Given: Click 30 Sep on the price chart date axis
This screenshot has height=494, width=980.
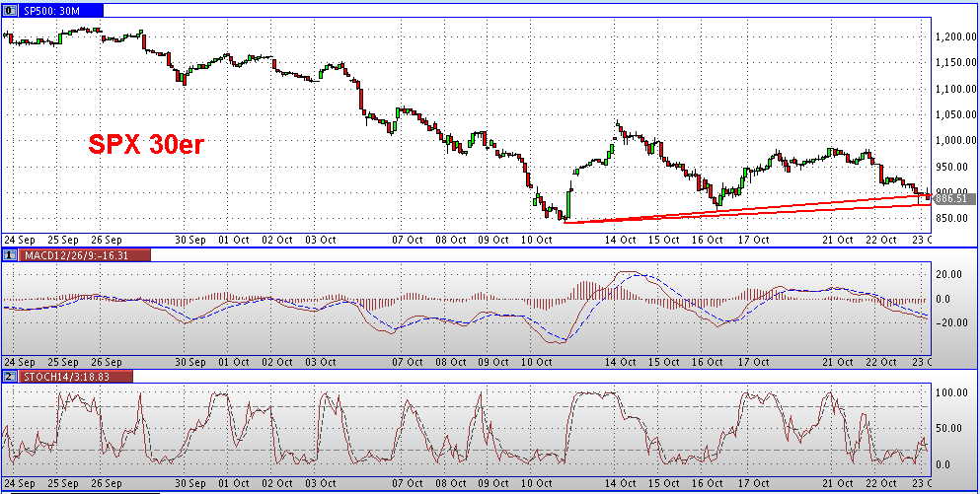Looking at the screenshot, I should pos(189,240).
